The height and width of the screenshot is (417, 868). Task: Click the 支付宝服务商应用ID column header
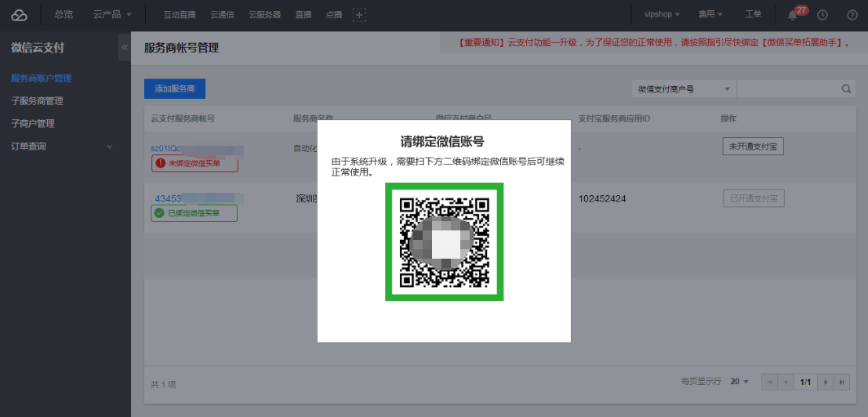[614, 119]
